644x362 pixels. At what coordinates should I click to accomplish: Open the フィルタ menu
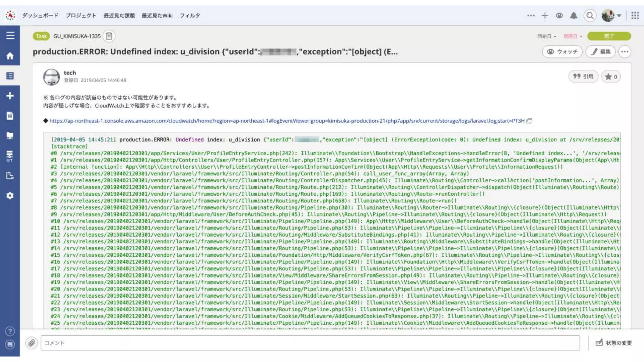click(x=190, y=15)
